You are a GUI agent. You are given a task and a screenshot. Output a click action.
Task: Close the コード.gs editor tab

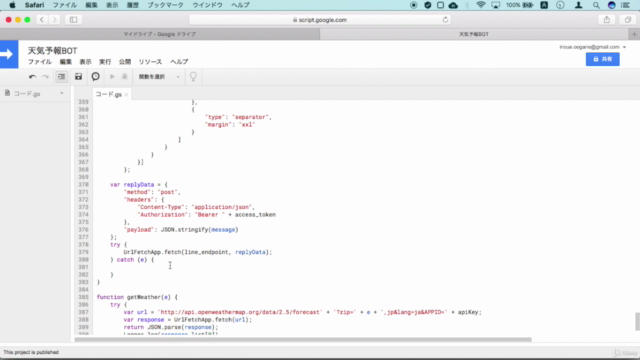[127, 95]
